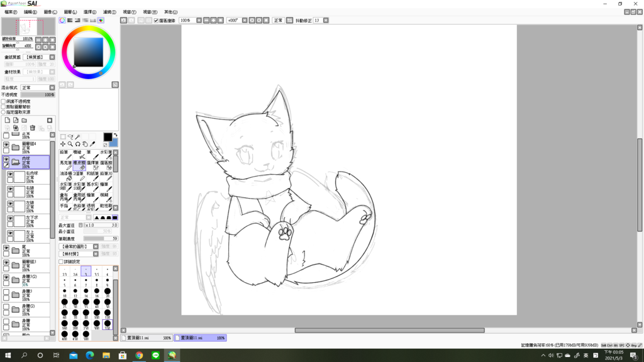Select the lasso selection tool
Viewport: 644px width, 362px height.
[70, 136]
